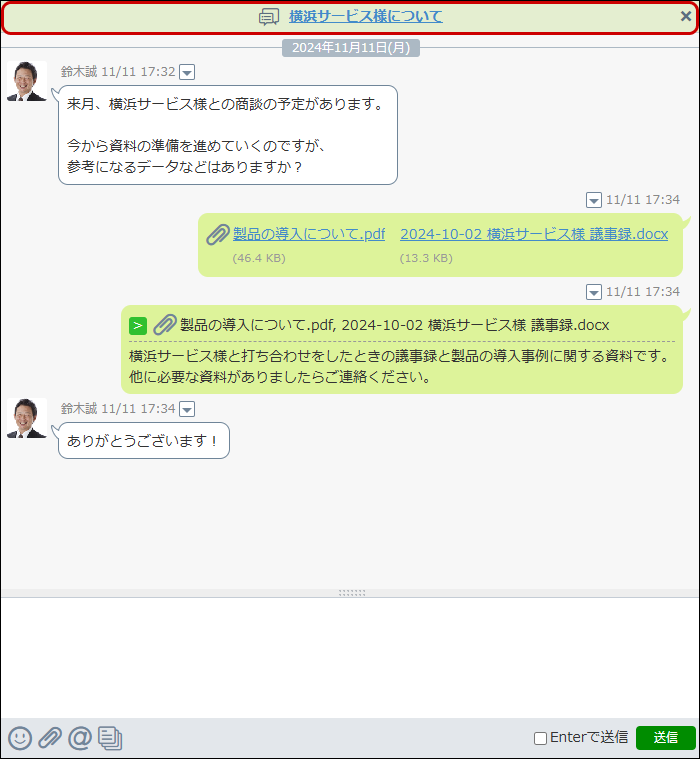This screenshot has width=700, height=759.
Task: Click the topic speech-bubble icon in the header
Action: 269,17
